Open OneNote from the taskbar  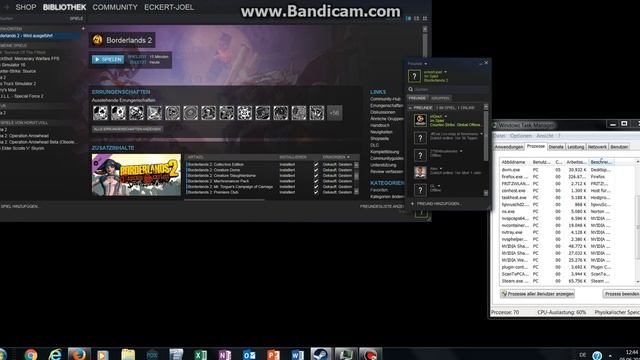click(224, 354)
